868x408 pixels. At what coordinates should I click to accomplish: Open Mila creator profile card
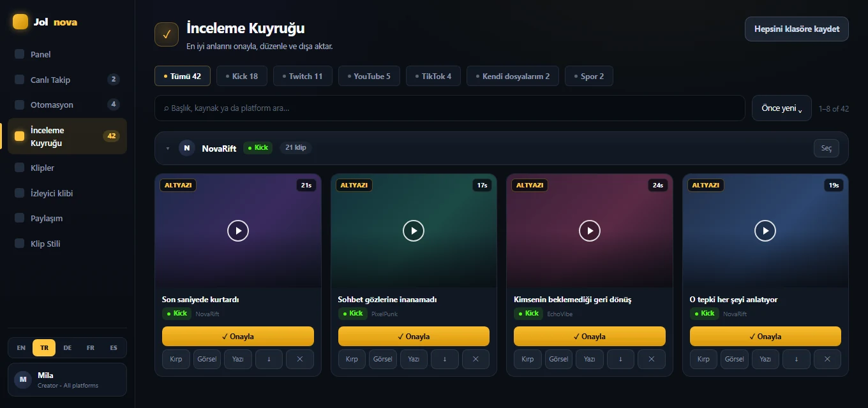(x=67, y=380)
